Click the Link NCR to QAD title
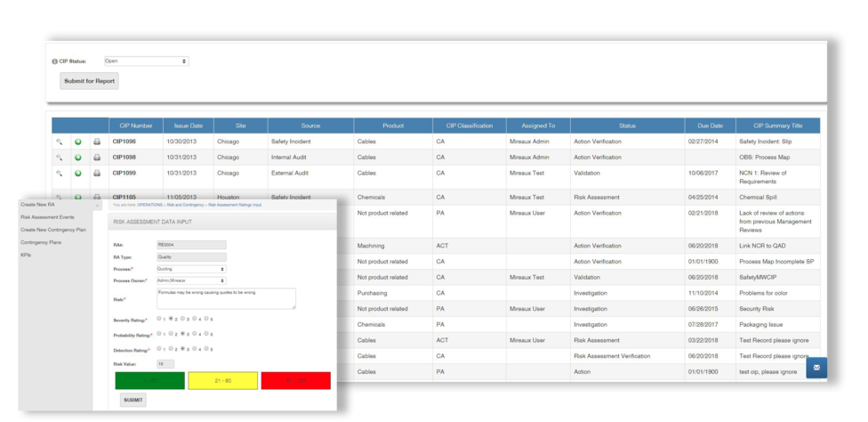Screen dimensions: 868x422 pyautogui.click(x=761, y=246)
